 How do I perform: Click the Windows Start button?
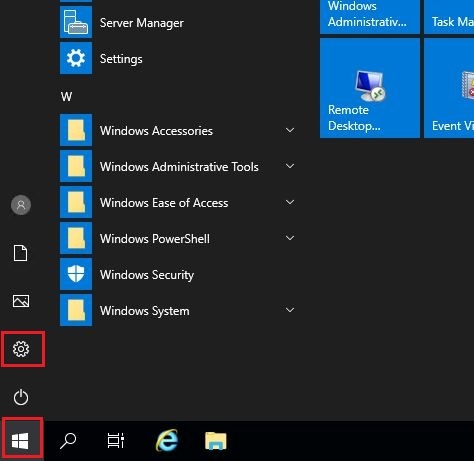[22, 440]
